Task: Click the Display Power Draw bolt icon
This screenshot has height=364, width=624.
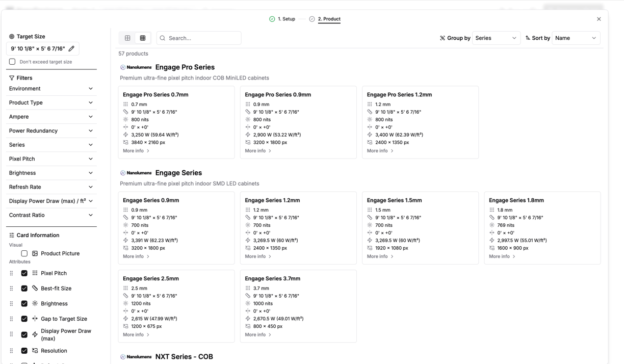Action: click(x=35, y=335)
